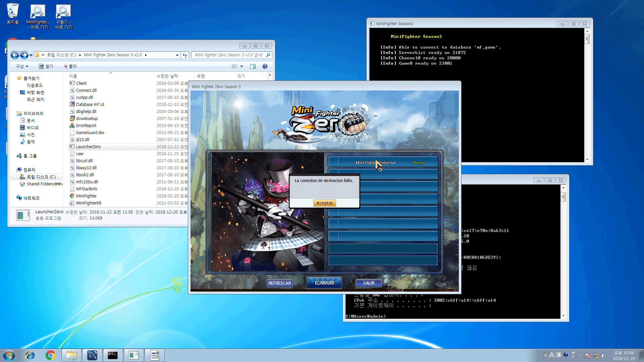Open the view options dropdown arrow
The height and width of the screenshot is (362, 644).
pyautogui.click(x=241, y=66)
